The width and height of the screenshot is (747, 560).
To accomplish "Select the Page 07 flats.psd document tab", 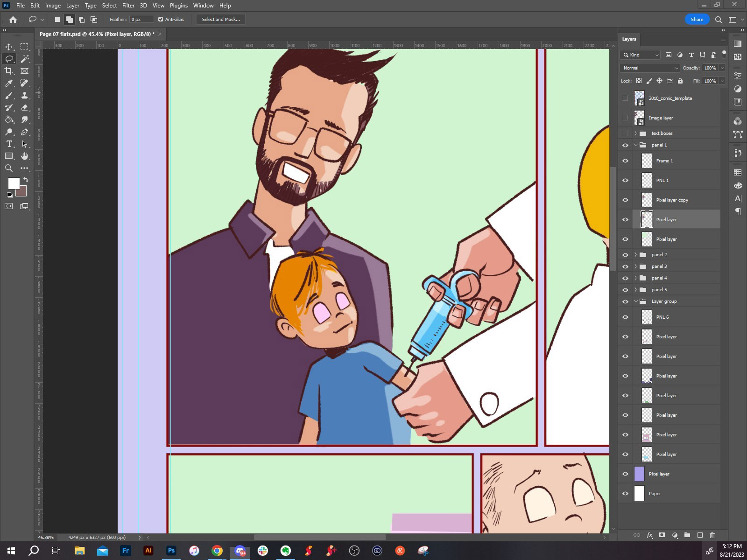I will coord(97,34).
